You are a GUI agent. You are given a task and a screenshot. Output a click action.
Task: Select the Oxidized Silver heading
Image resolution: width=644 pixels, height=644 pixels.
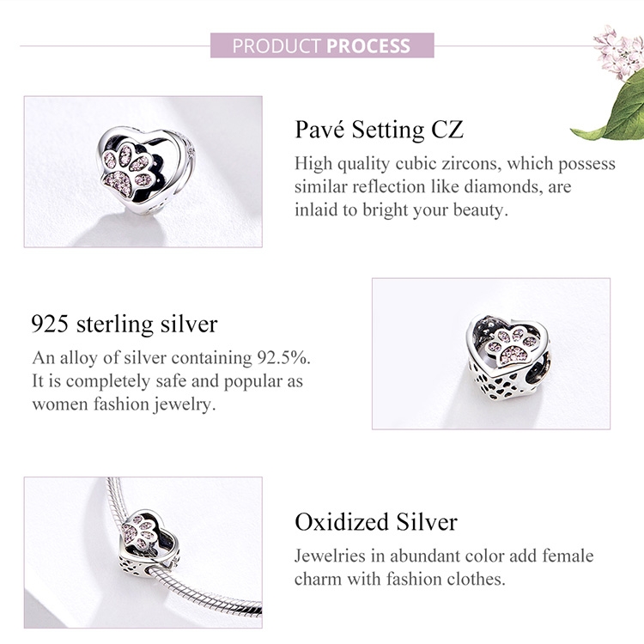click(x=375, y=521)
